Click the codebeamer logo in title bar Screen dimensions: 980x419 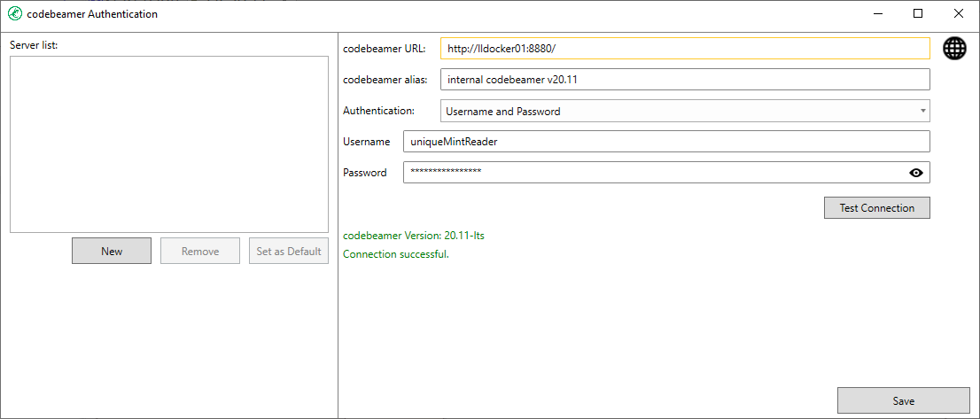click(14, 13)
